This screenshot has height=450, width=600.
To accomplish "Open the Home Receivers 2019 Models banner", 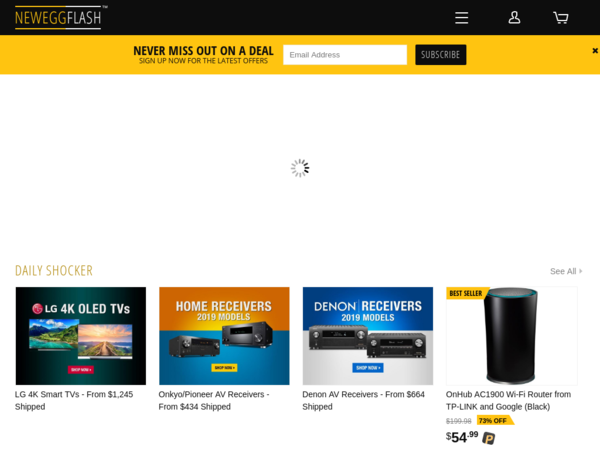I will coord(224,336).
